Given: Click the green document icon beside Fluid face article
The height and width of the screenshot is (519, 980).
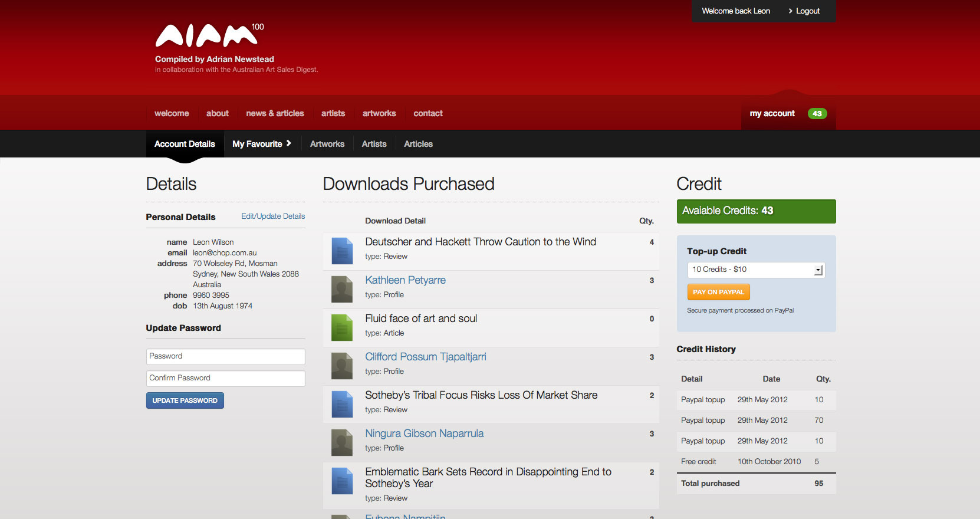Looking at the screenshot, I should [342, 327].
